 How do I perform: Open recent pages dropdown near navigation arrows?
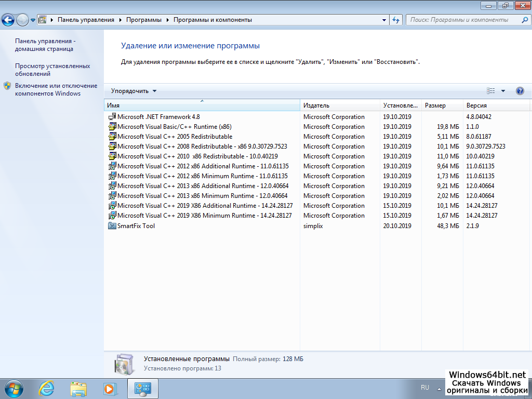[33, 20]
